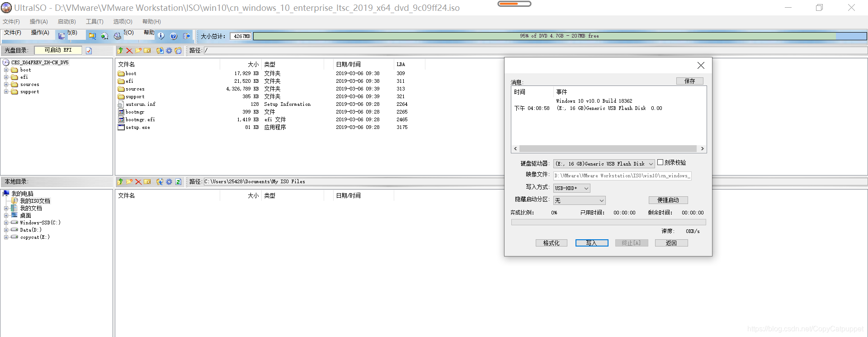The image size is (868, 337).
Task: Open the 文件(F) menu in the top menu bar
Action: click(11, 22)
